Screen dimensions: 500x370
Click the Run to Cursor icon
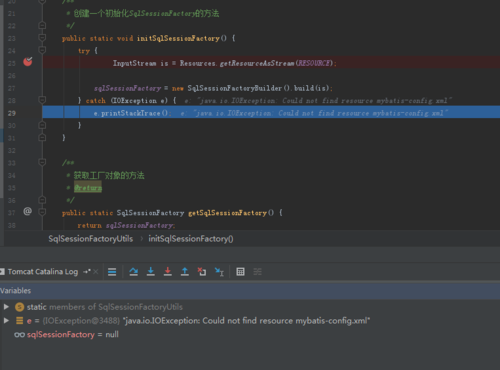click(219, 272)
